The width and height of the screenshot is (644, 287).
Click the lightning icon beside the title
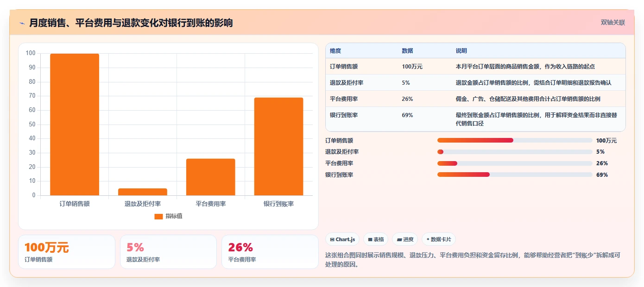(x=22, y=23)
